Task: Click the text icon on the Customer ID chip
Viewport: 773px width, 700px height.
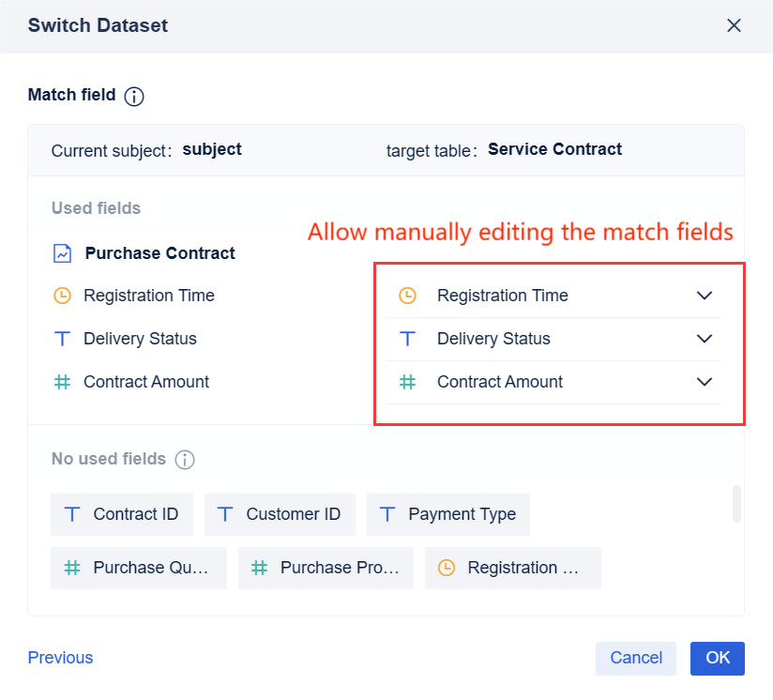Action: (x=224, y=514)
